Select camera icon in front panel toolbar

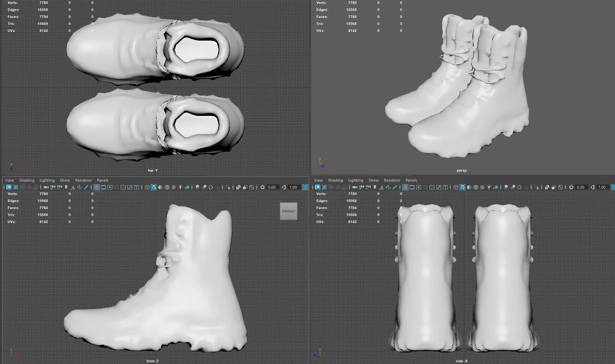pos(46,187)
